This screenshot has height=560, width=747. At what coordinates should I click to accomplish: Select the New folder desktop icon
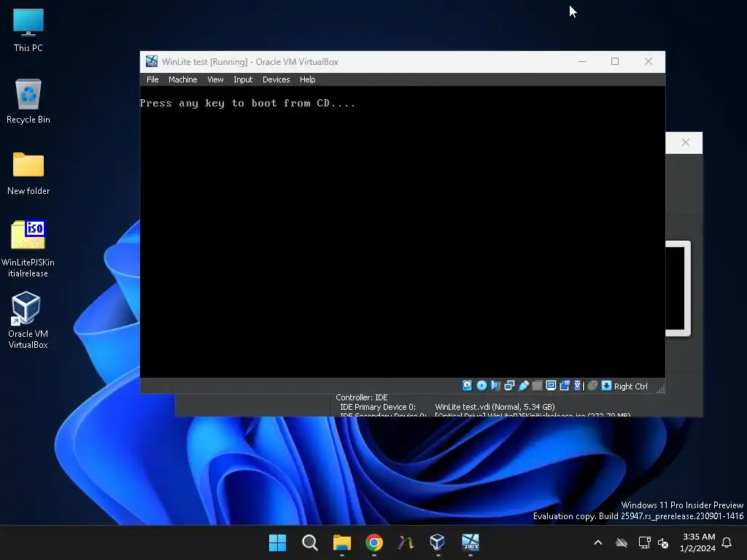click(x=28, y=174)
